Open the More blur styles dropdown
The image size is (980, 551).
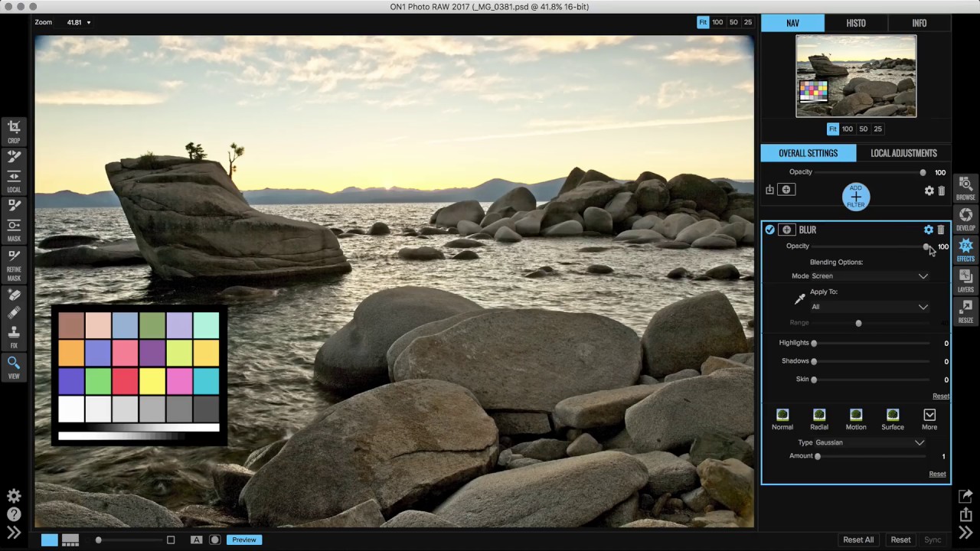pos(929,419)
